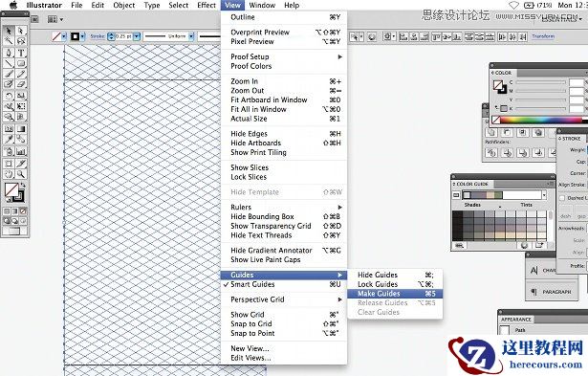The image size is (588, 376).
Task: Choose Make Guides from Guides submenu
Action: (395, 294)
